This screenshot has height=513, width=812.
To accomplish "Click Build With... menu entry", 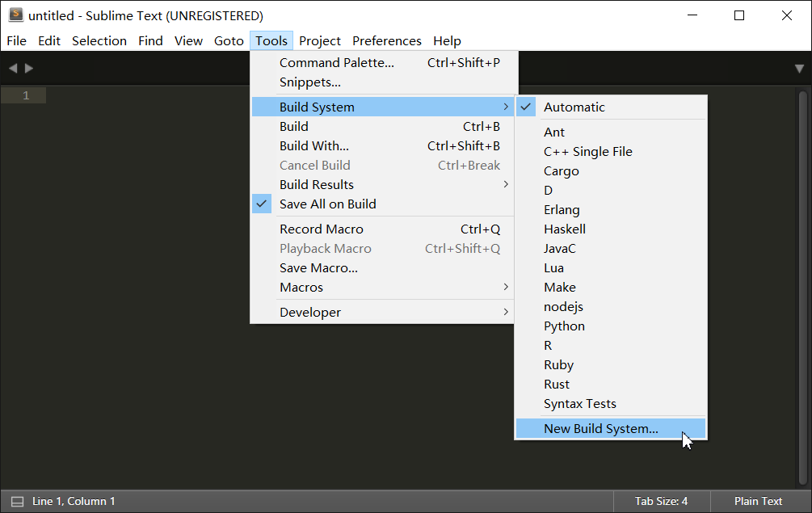I will point(382,146).
